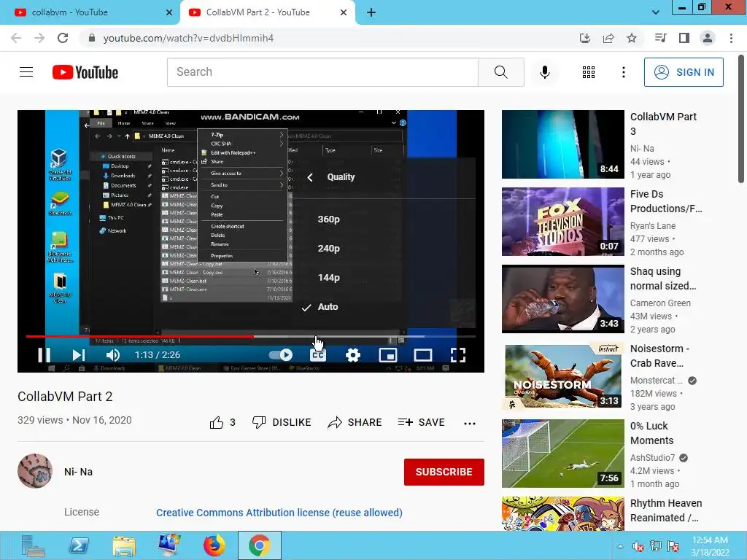Open Ni- Na channel avatar
Image resolution: width=747 pixels, height=560 pixels.
tap(35, 472)
